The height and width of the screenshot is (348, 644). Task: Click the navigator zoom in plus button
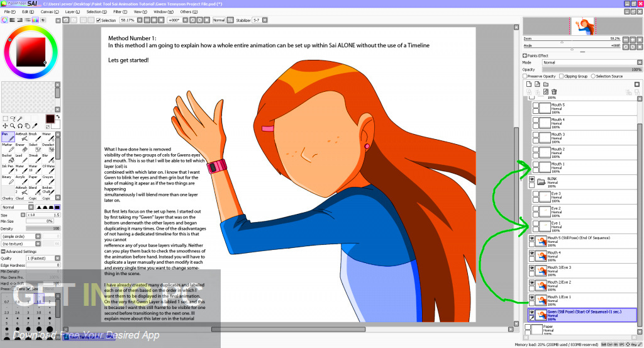pyautogui.click(x=633, y=40)
